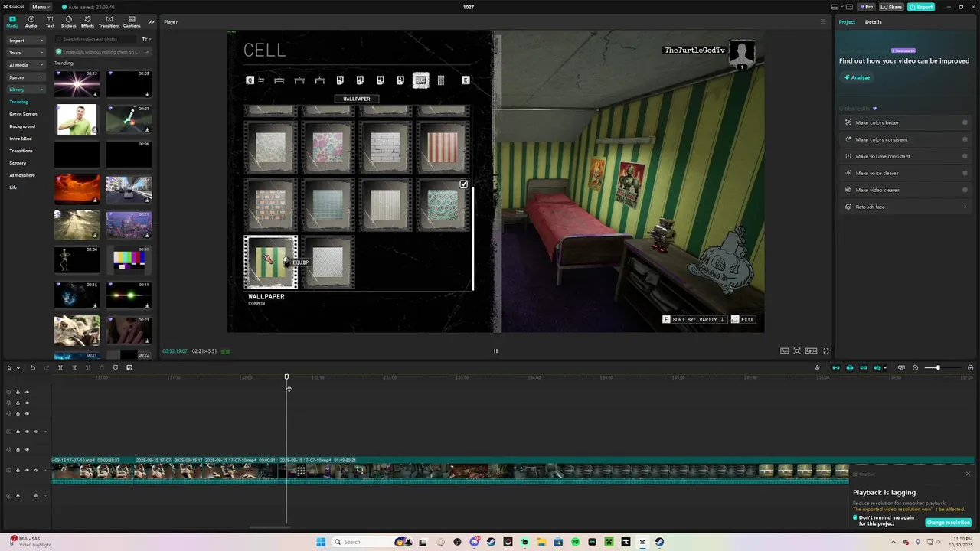Delete the selected clip with trash icon

(101, 368)
